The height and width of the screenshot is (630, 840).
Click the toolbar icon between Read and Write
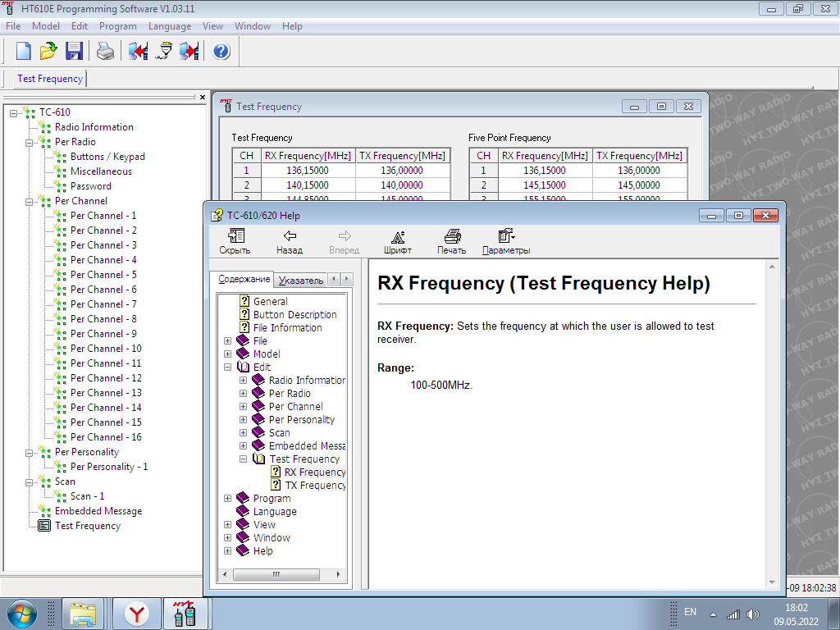click(x=164, y=51)
